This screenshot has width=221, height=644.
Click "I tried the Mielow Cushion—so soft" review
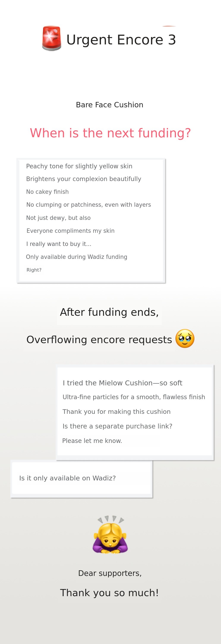tap(122, 383)
